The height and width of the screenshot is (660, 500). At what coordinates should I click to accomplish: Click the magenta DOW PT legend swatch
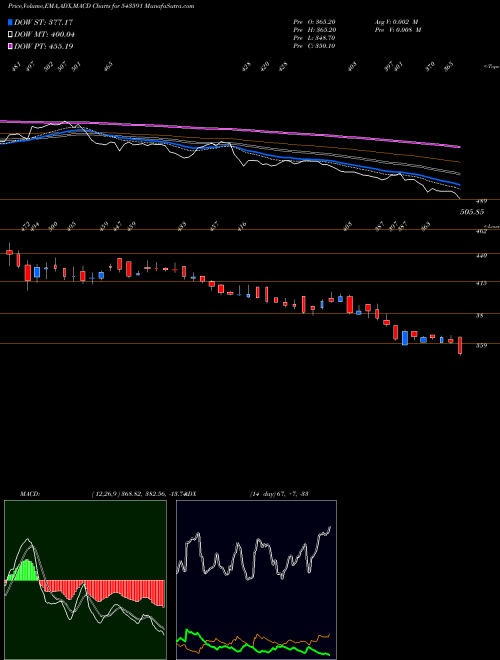pyautogui.click(x=11, y=46)
